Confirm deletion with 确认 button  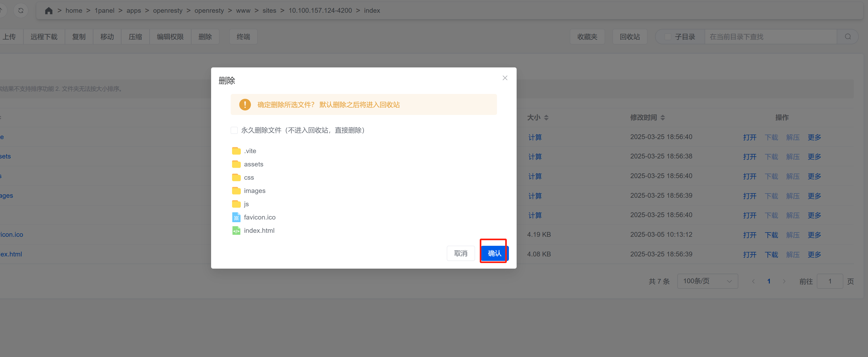pyautogui.click(x=494, y=253)
